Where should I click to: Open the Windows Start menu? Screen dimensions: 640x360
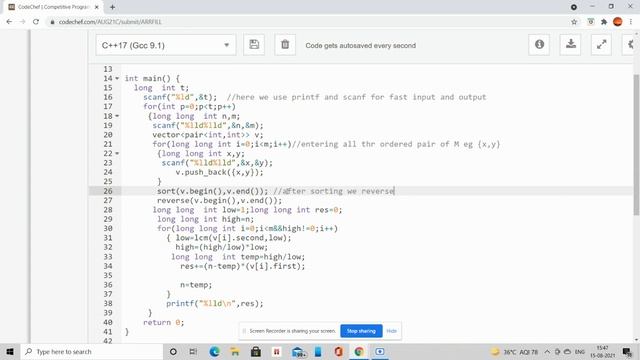10,351
